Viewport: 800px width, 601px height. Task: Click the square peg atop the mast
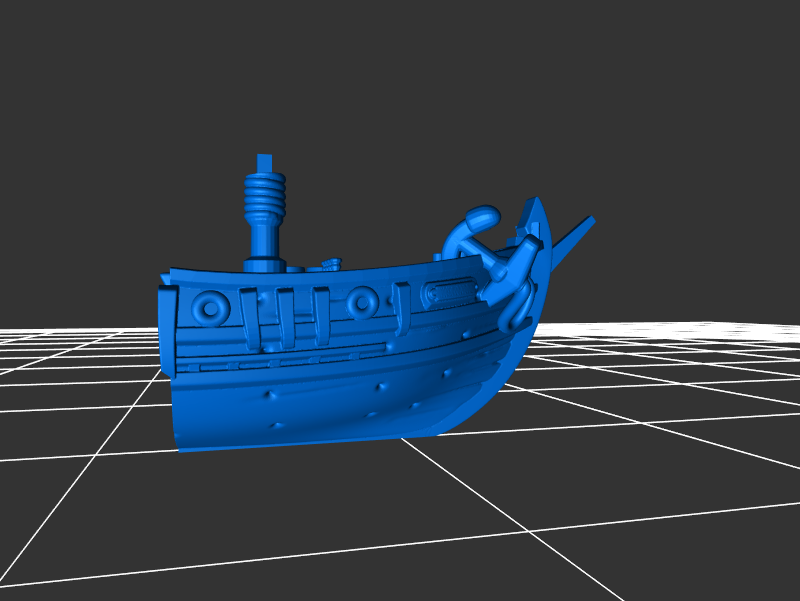264,162
